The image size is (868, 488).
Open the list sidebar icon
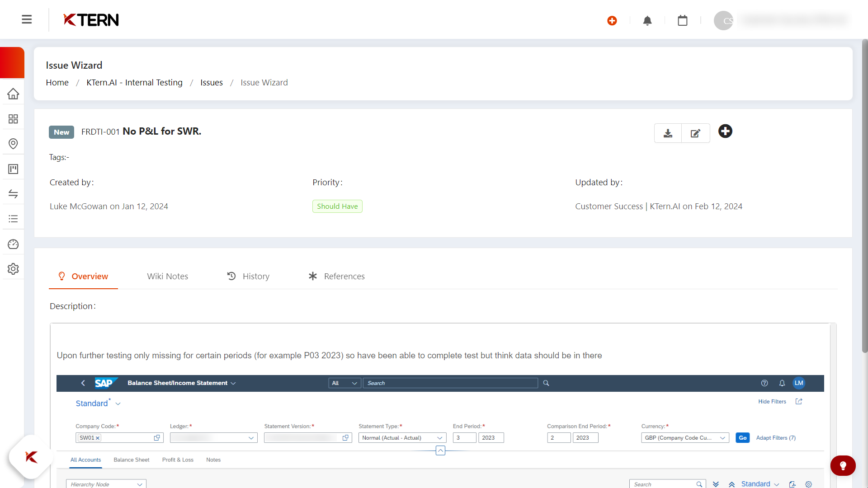point(13,219)
